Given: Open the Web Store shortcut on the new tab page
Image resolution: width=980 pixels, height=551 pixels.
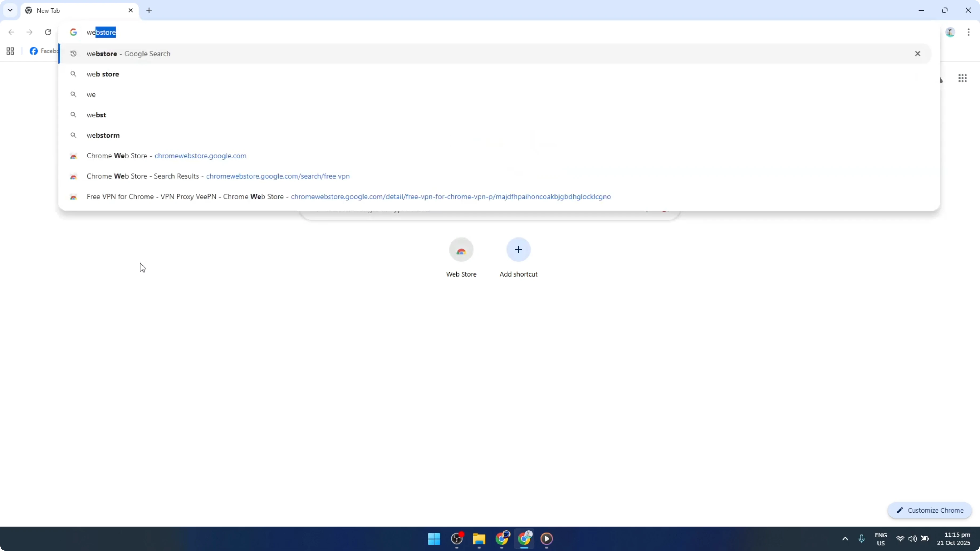Looking at the screenshot, I should pyautogui.click(x=461, y=250).
